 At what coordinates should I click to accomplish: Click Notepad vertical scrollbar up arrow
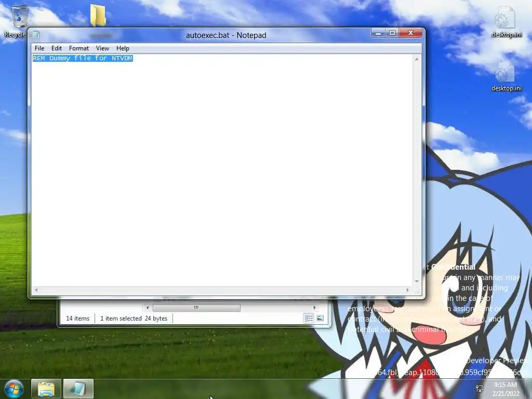tap(417, 59)
